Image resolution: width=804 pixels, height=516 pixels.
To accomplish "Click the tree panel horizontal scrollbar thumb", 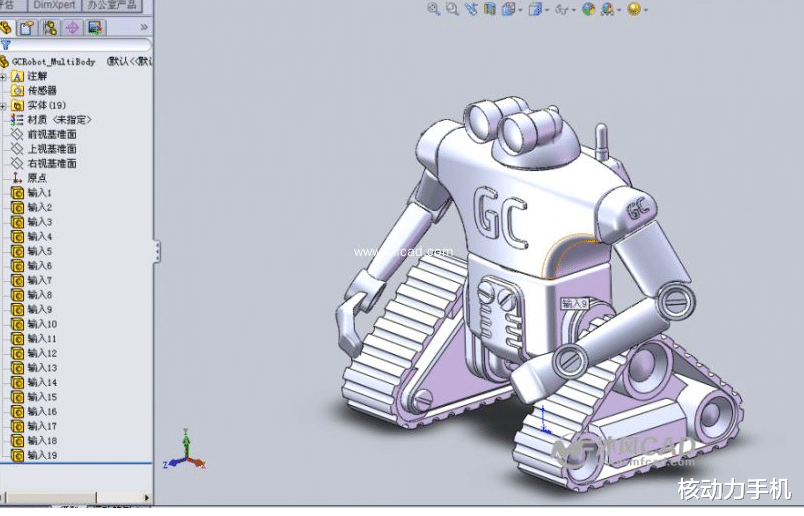I will point(50,498).
